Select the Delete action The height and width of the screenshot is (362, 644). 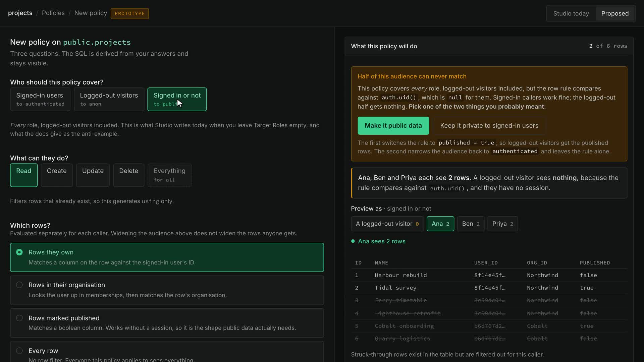pos(129,175)
